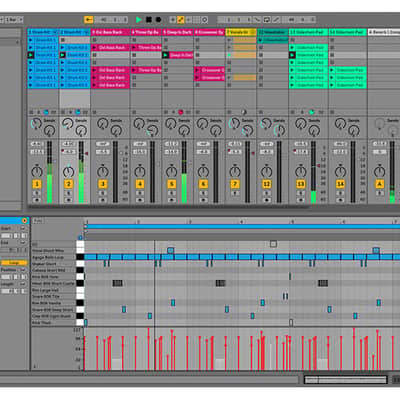Viewport: 400px width, 400px height.
Task: Click the Fold button in the MIDI editor
Action: click(x=38, y=221)
